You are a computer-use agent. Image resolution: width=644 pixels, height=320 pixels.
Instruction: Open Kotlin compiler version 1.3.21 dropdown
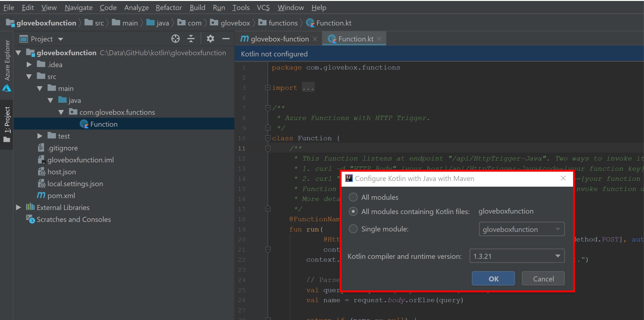pos(517,256)
